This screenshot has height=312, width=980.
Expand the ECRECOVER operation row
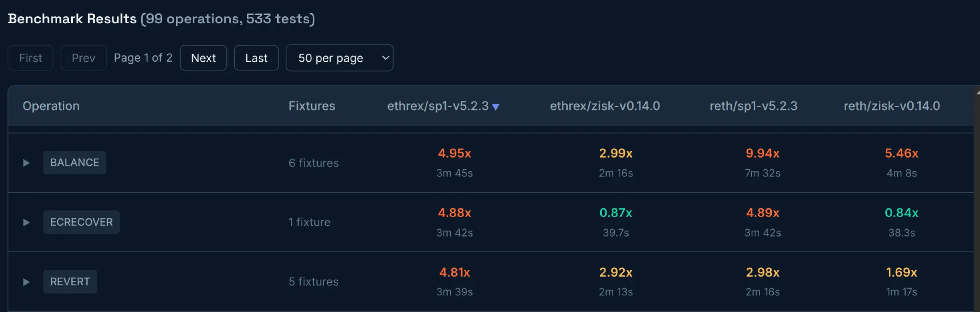(x=26, y=222)
